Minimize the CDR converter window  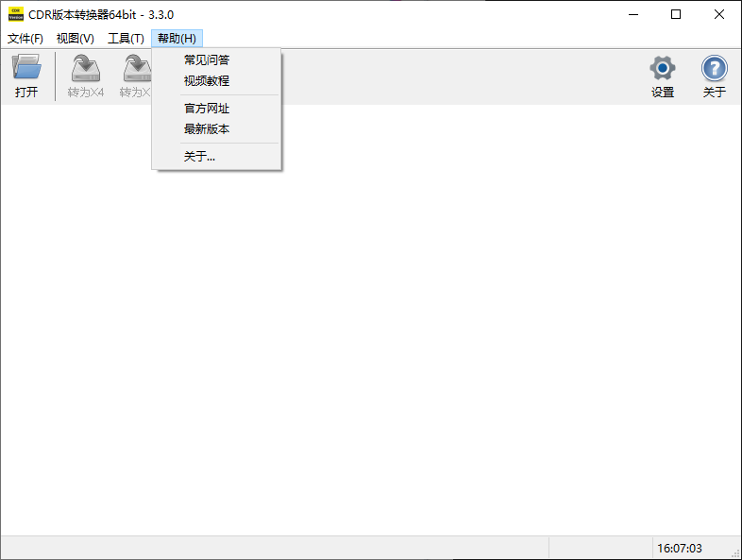click(x=632, y=14)
